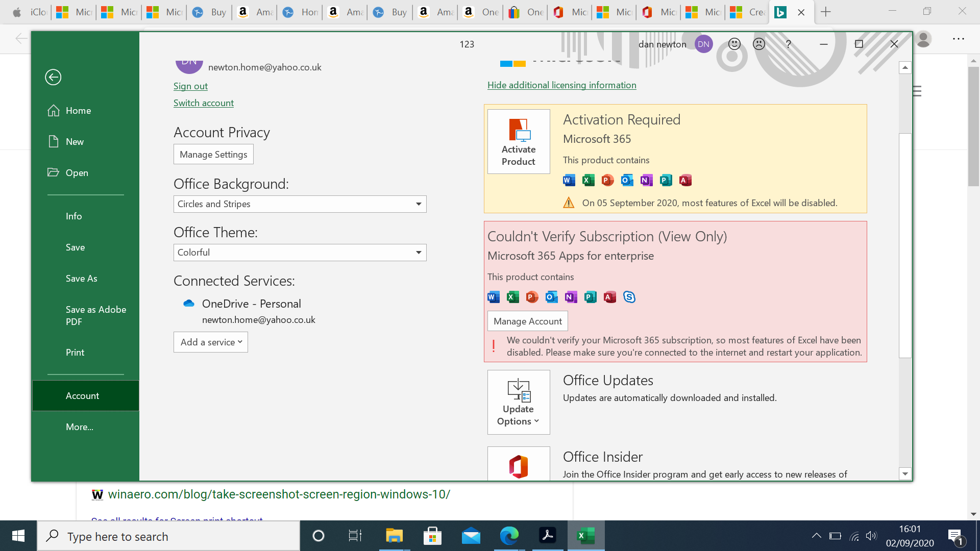This screenshot has width=980, height=551.
Task: Click the smiley feedback icon
Action: click(x=734, y=44)
